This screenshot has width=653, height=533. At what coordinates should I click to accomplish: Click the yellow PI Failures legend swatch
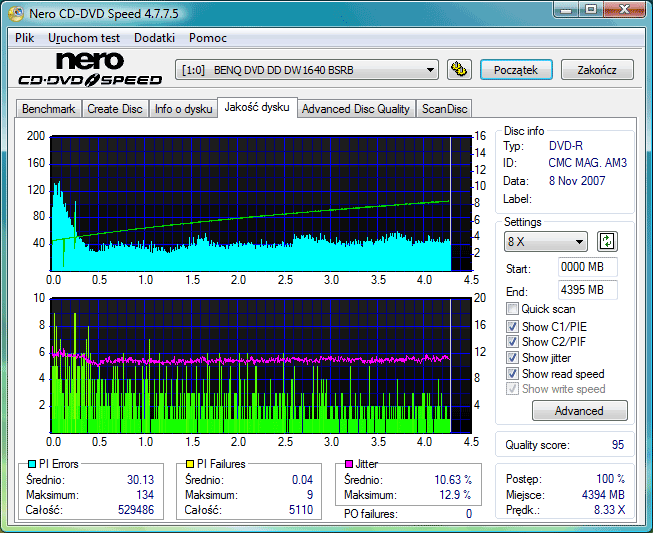tap(190, 464)
